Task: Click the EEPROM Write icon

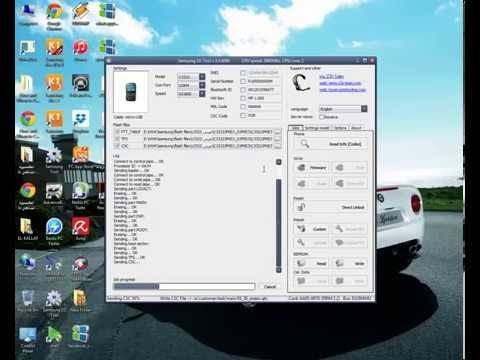Action: (x=339, y=263)
